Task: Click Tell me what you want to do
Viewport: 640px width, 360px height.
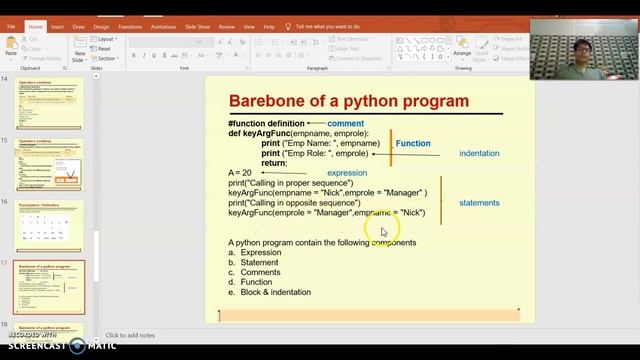Action: (328, 27)
